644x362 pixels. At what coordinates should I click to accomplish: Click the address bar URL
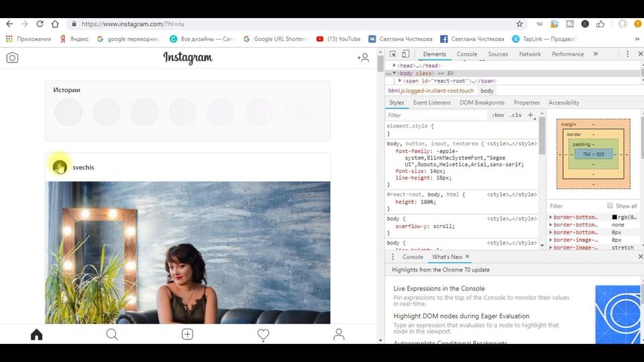(133, 24)
